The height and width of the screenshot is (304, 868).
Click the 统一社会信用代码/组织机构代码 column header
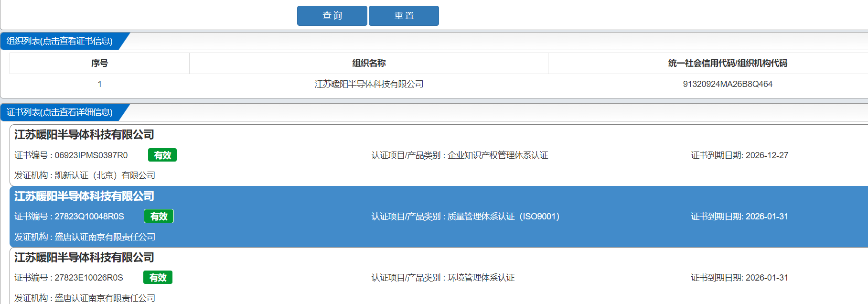coord(728,63)
